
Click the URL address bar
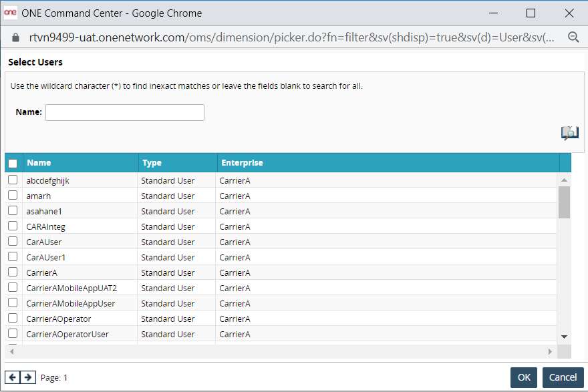[x=292, y=37]
